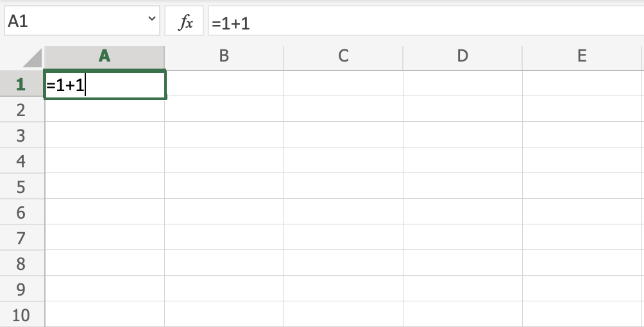
Task: Select column B header
Action: click(224, 56)
